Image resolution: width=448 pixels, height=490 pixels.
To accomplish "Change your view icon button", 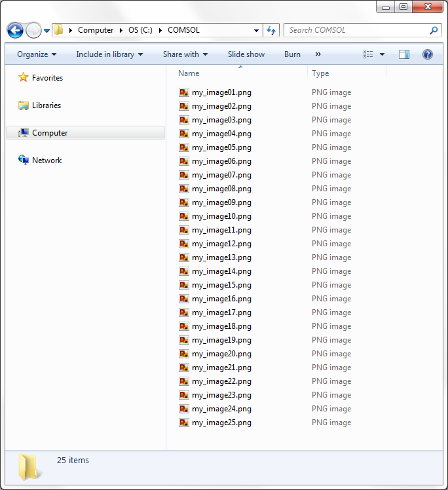I will 367,54.
